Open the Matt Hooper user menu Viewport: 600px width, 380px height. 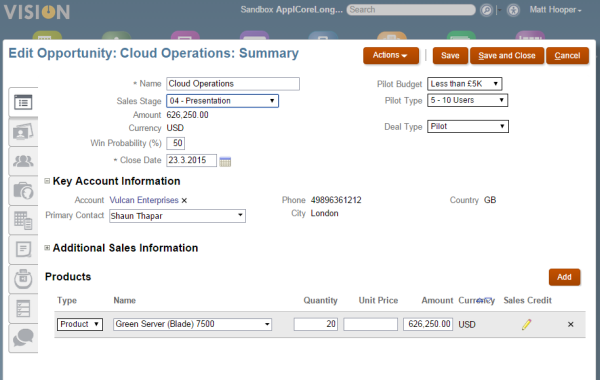pos(555,10)
